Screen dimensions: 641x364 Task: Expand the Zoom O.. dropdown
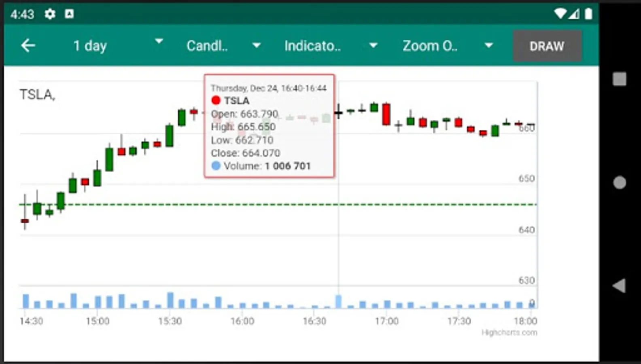(448, 46)
